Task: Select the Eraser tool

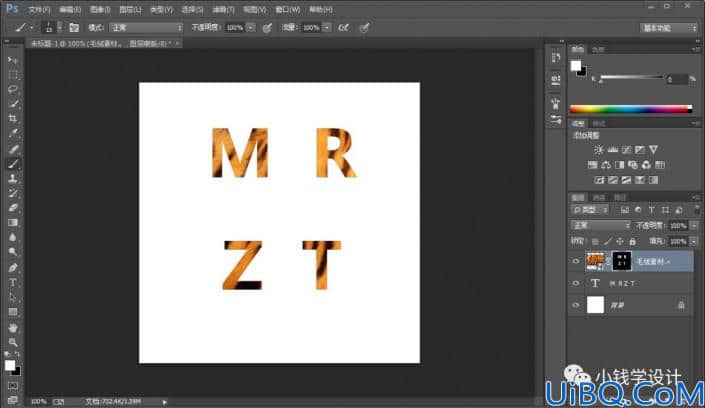Action: (13, 208)
